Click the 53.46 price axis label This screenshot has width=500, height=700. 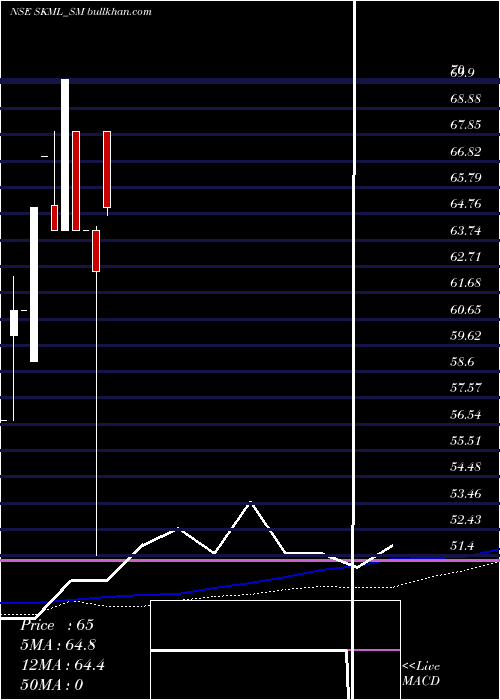pos(466,493)
